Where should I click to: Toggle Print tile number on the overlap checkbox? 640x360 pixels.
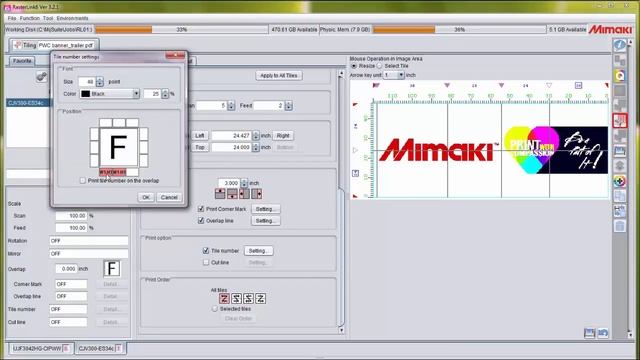point(83,180)
